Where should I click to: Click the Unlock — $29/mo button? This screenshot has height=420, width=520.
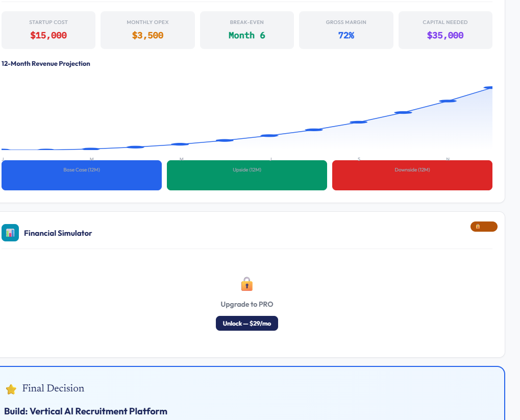coord(246,323)
